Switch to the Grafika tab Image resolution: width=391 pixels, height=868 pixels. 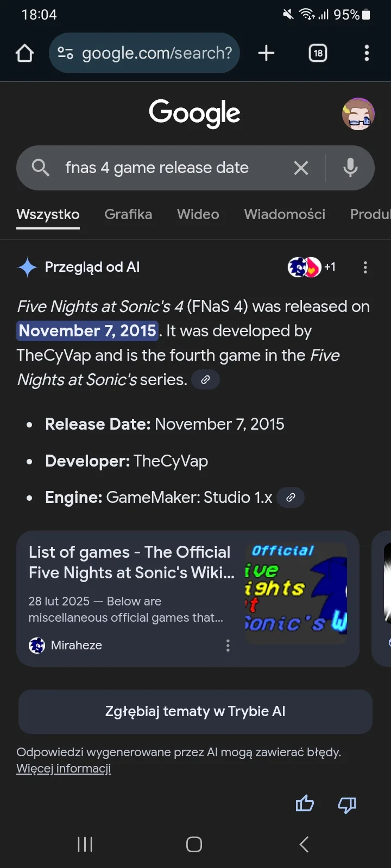click(128, 214)
